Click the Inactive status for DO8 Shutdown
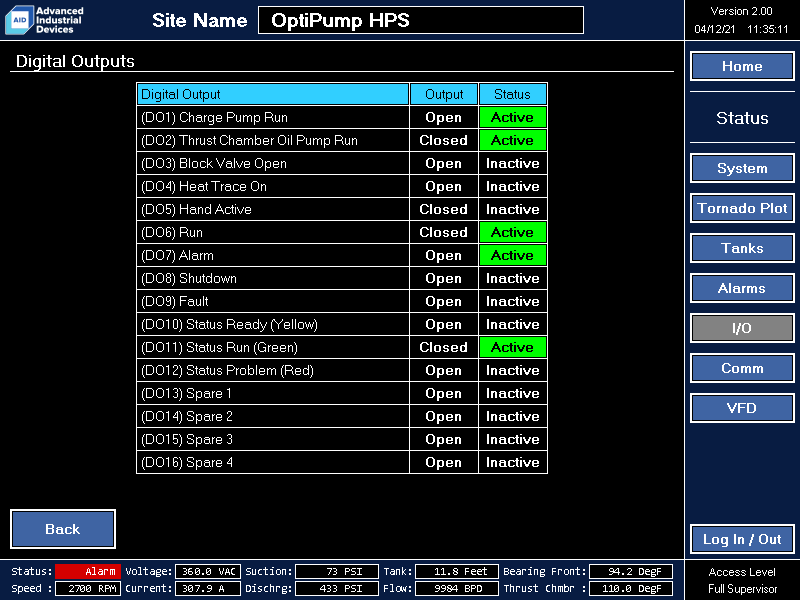This screenshot has height=600, width=800. pos(513,279)
